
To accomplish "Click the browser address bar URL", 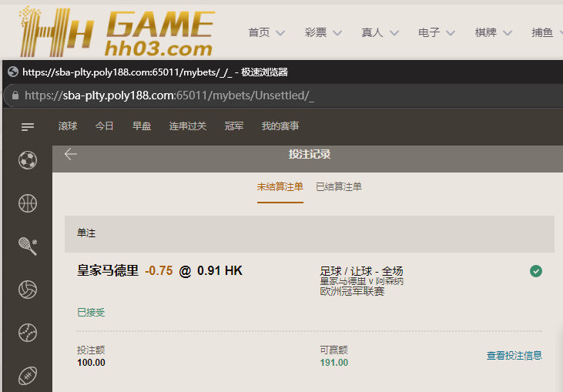I will (x=169, y=95).
